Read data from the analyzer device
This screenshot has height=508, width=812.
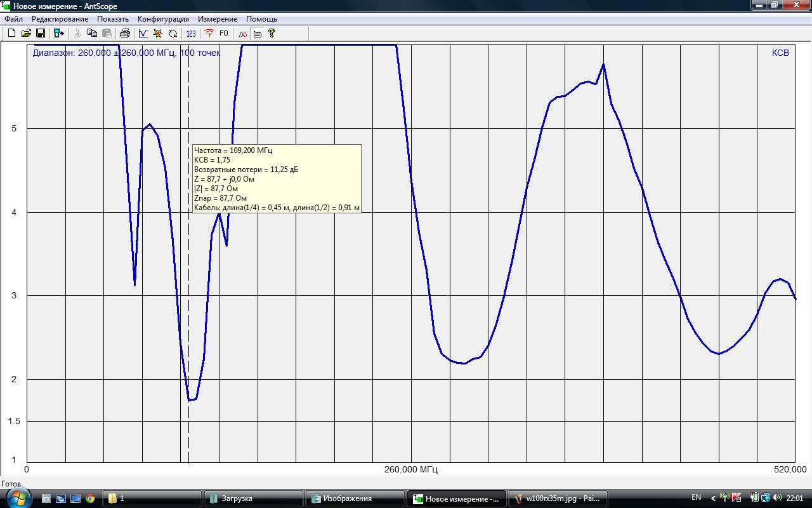[58, 33]
